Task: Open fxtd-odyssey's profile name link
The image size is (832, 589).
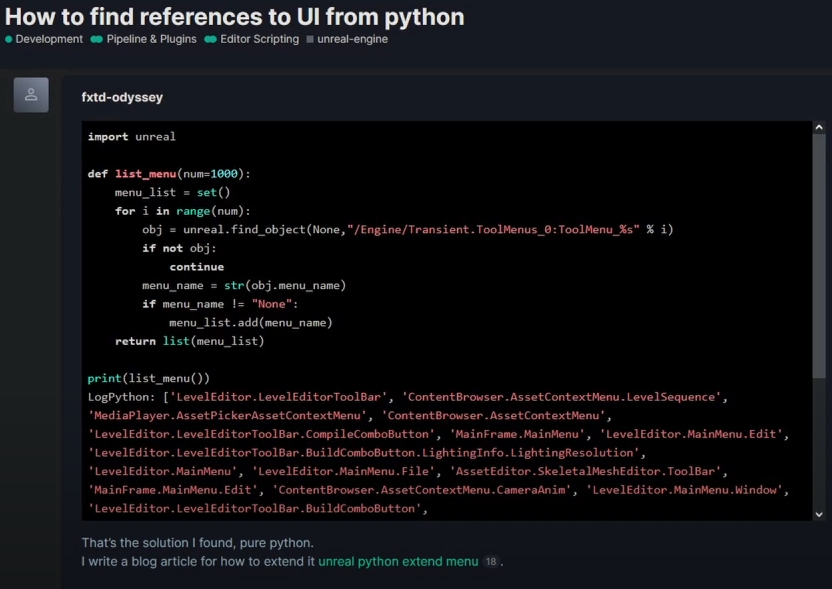Action: 122,98
